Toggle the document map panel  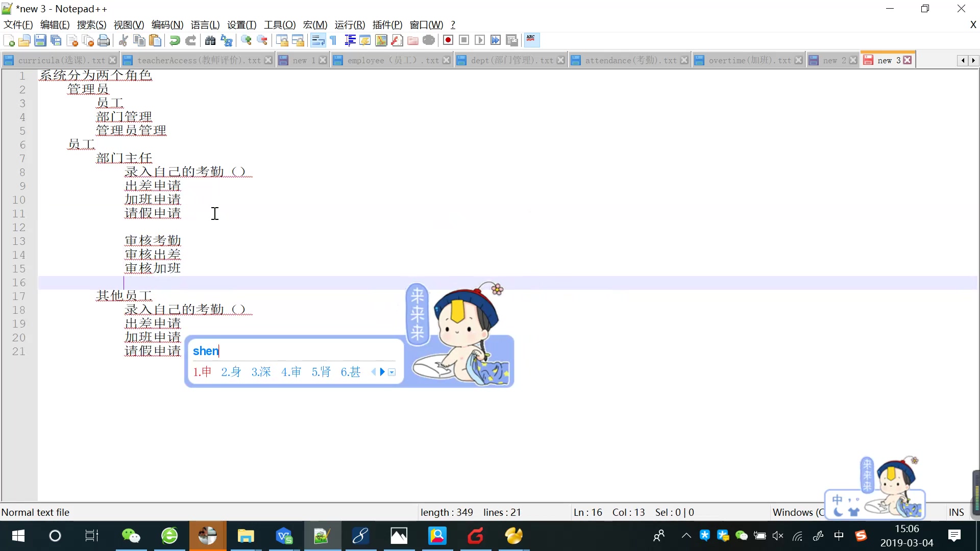[x=381, y=40]
